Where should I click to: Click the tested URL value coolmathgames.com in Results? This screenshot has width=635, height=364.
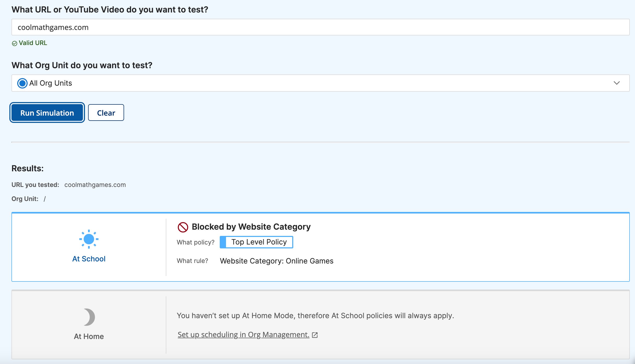tap(95, 185)
